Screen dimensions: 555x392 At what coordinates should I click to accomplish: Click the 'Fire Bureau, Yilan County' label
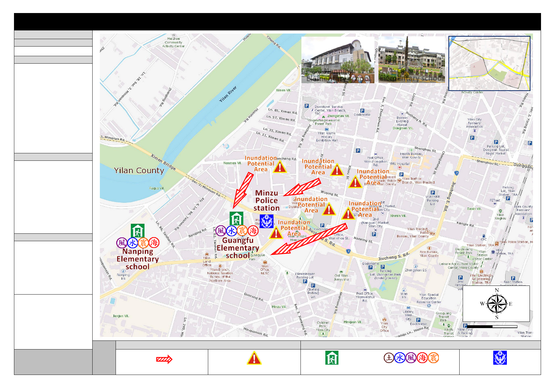429,254
